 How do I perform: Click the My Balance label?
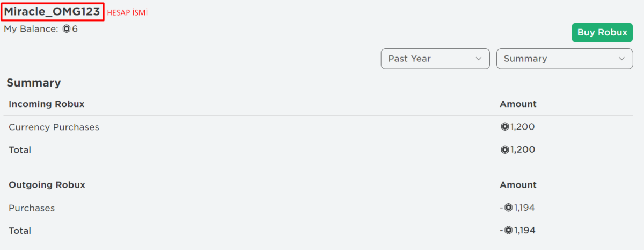coord(31,29)
